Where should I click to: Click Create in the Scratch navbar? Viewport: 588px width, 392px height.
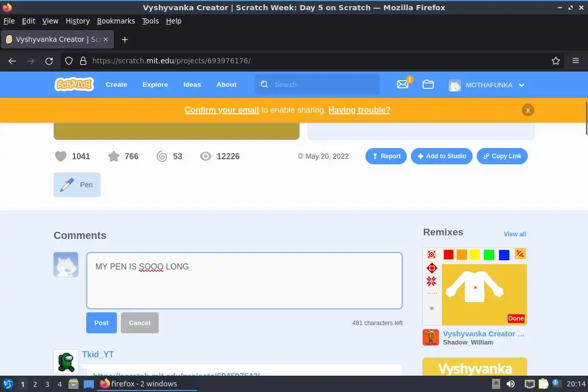116,84
